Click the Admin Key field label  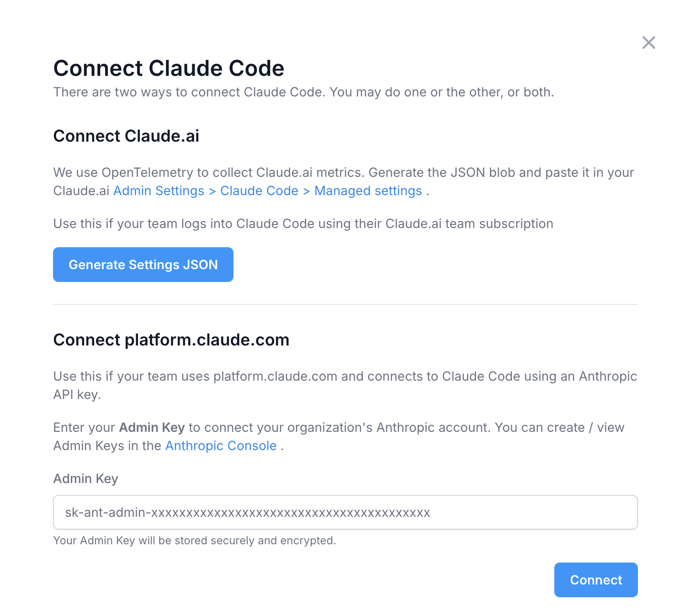click(x=85, y=478)
